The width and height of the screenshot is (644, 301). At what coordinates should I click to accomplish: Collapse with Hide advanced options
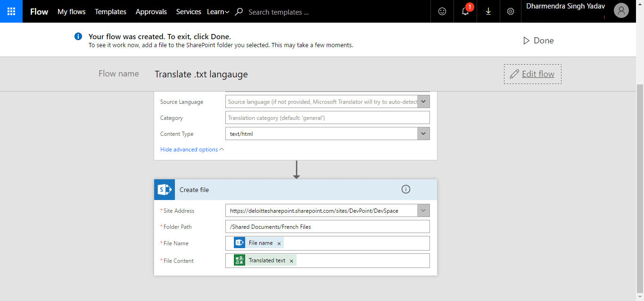click(x=192, y=150)
